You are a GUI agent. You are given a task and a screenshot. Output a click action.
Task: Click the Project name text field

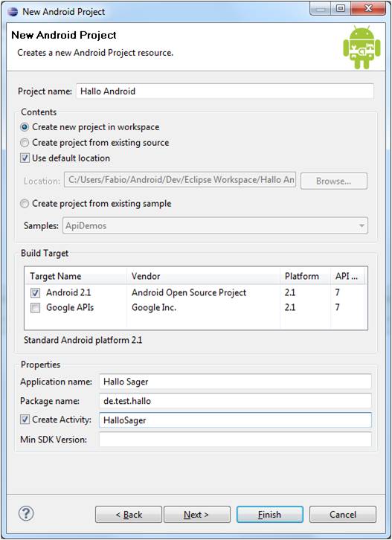click(x=225, y=91)
